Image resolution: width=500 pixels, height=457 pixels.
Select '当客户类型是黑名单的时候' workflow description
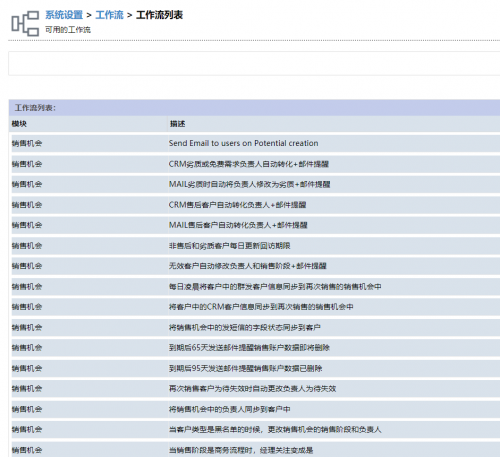pos(275,430)
